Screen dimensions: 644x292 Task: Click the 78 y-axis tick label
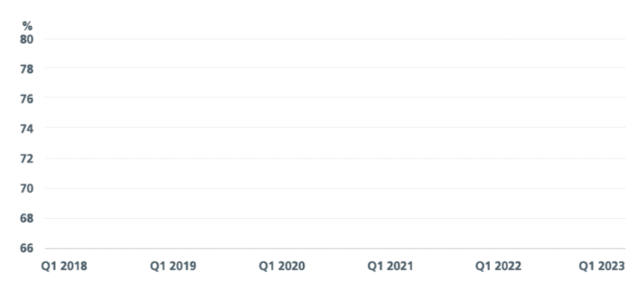(27, 69)
